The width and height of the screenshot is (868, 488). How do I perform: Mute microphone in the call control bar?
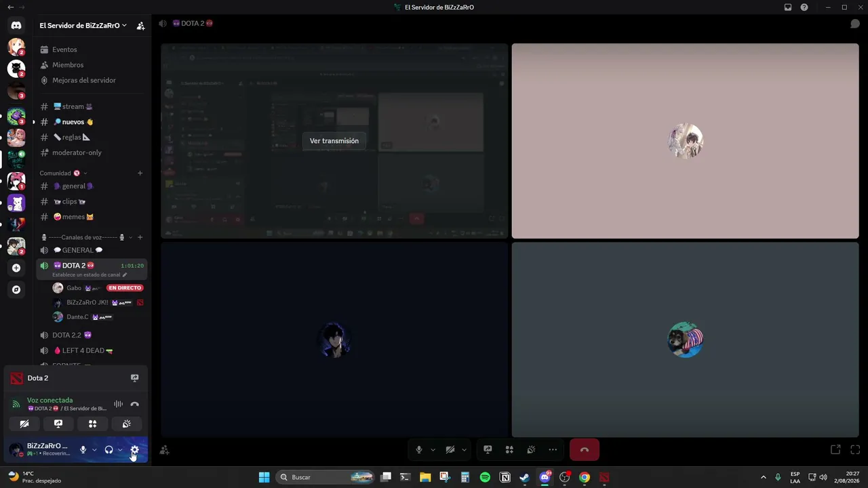[419, 449]
